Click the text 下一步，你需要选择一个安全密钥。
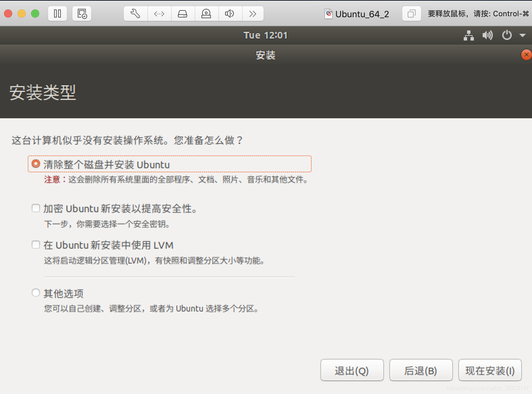This screenshot has height=394, width=532. [107, 224]
